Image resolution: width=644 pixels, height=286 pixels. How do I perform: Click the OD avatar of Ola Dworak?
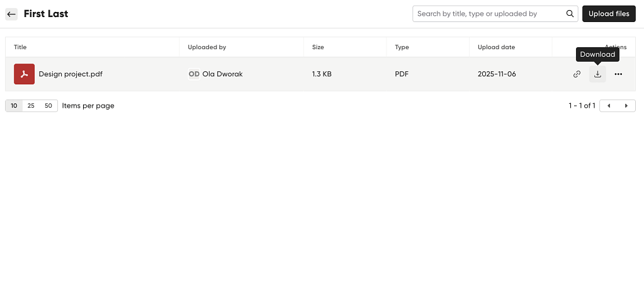pyautogui.click(x=194, y=74)
